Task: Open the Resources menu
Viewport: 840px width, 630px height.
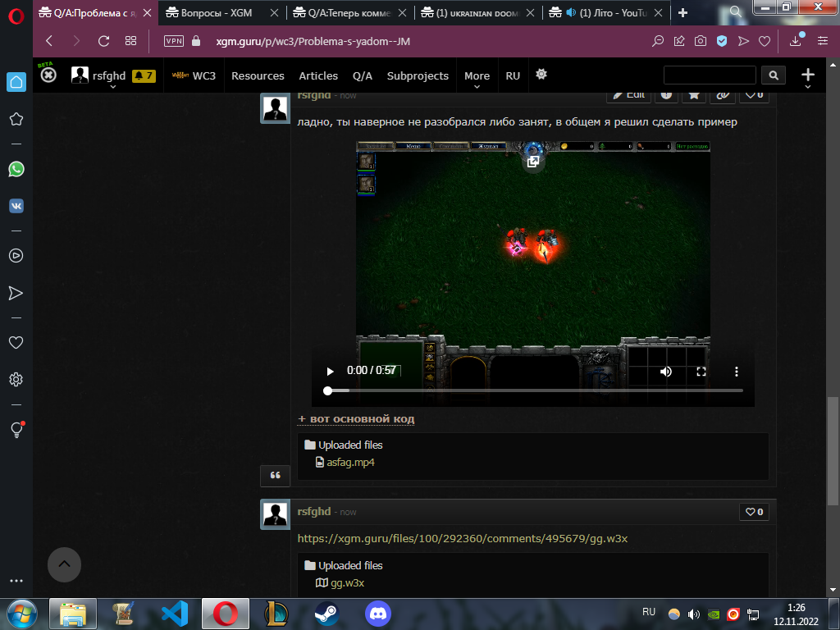Action: point(258,76)
